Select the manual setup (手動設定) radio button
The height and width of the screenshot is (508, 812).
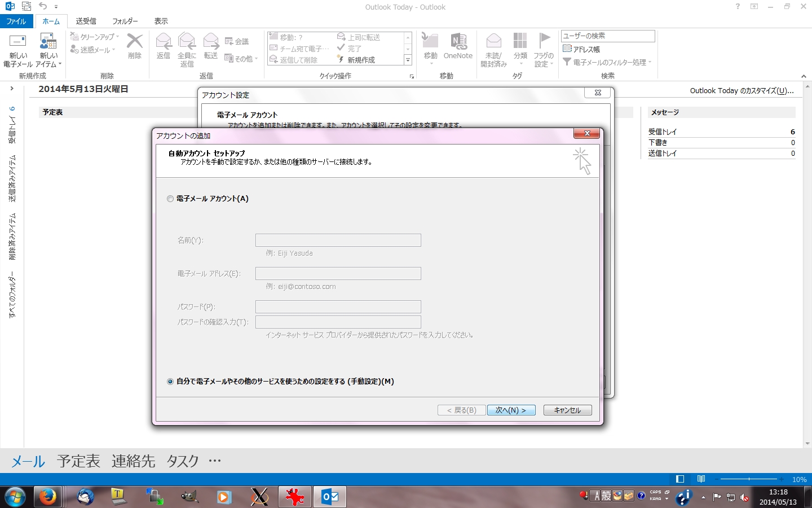pos(170,382)
